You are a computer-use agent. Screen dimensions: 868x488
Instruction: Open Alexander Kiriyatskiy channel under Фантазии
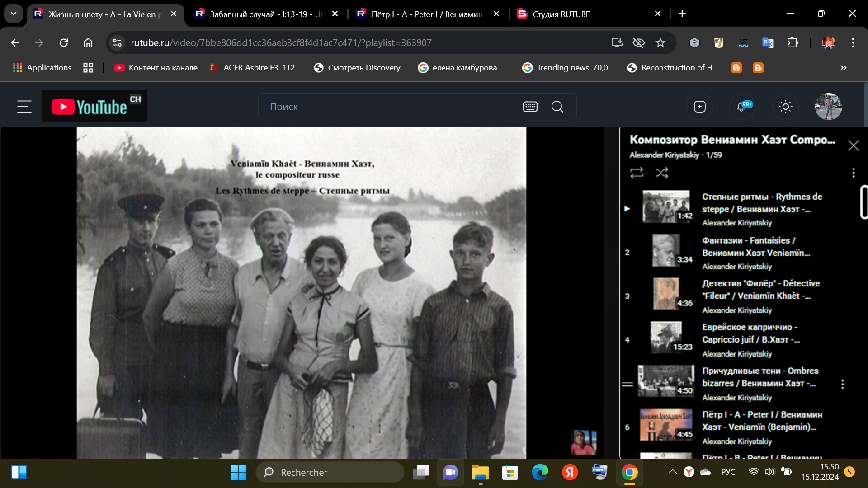(x=737, y=266)
